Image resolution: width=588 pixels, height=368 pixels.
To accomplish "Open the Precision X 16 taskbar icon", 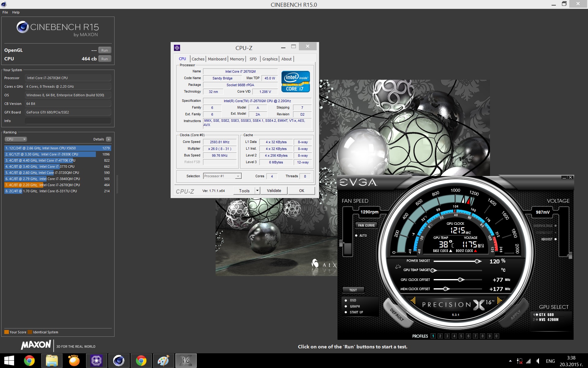I will [x=186, y=361].
